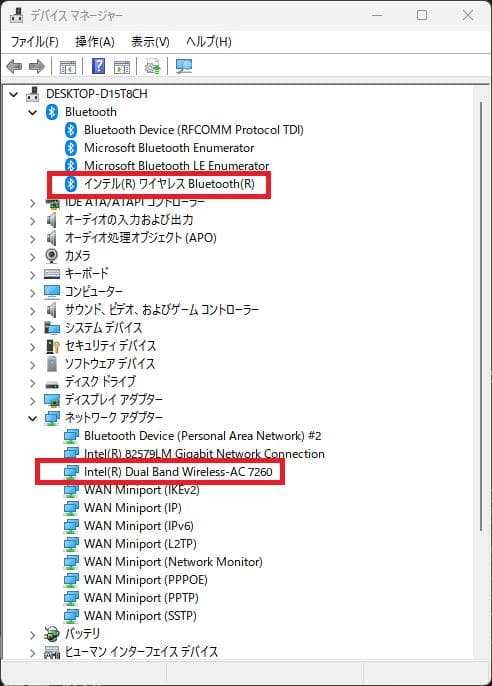Viewport: 492px width, 686px height.
Task: Click audio inputs and outputs speaker icon
Action: [51, 220]
